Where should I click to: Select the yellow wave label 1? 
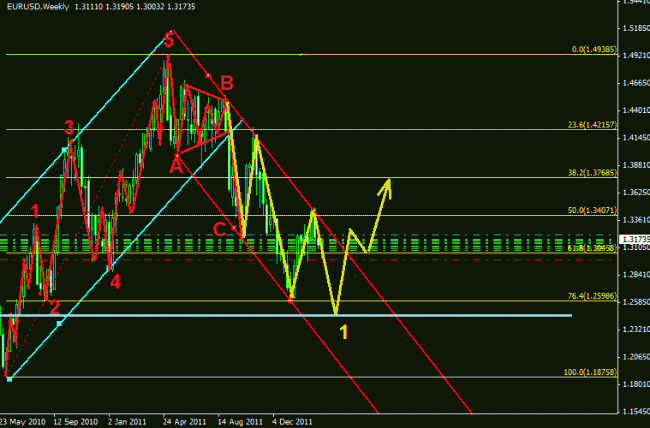[344, 333]
